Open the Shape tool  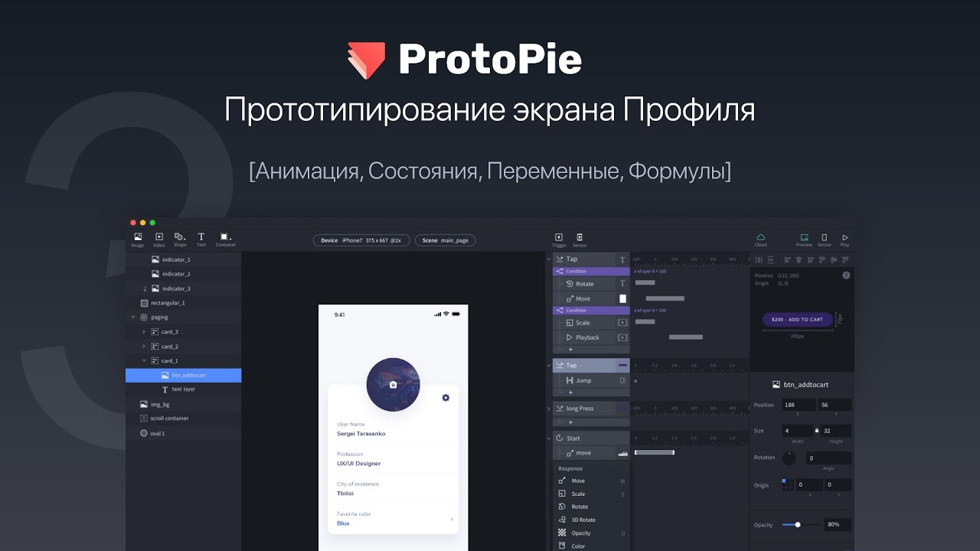[x=180, y=240]
